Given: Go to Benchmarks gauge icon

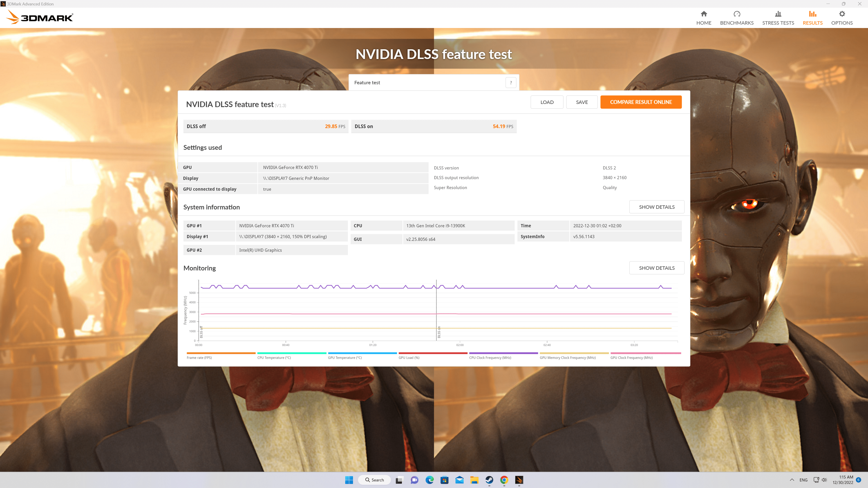Looking at the screenshot, I should tap(737, 14).
